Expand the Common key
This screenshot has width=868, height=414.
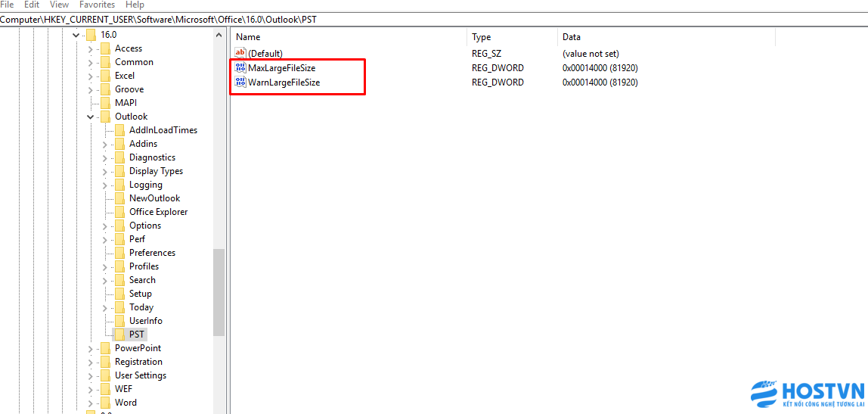90,63
